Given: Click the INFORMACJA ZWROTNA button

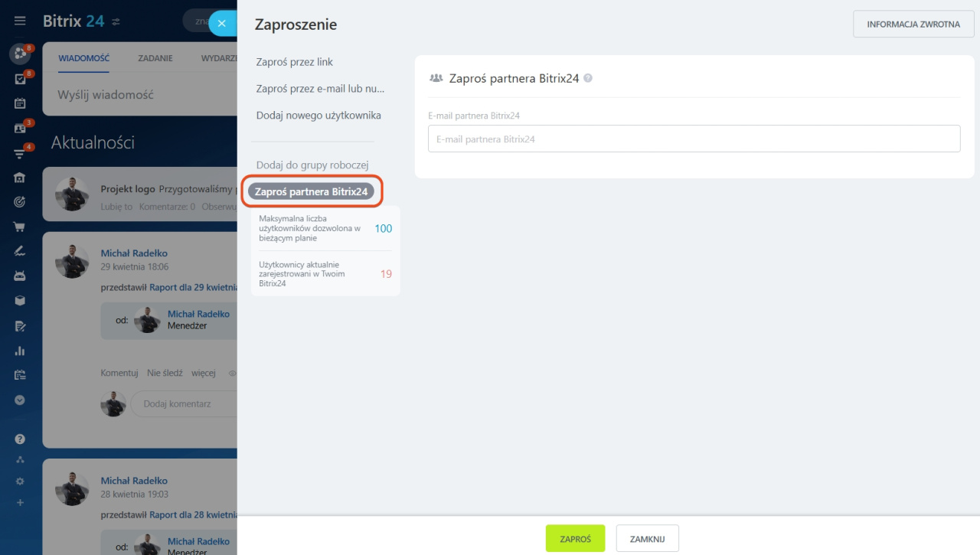Looking at the screenshot, I should point(913,24).
